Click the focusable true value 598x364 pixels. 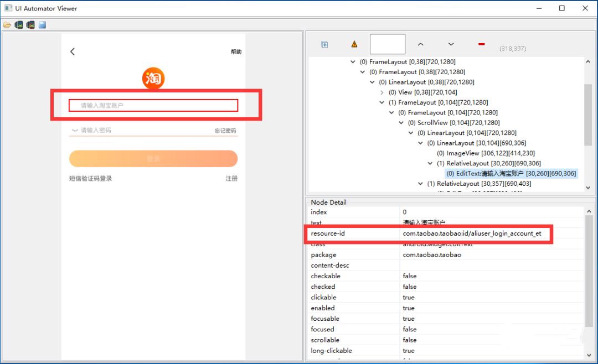[x=409, y=319]
